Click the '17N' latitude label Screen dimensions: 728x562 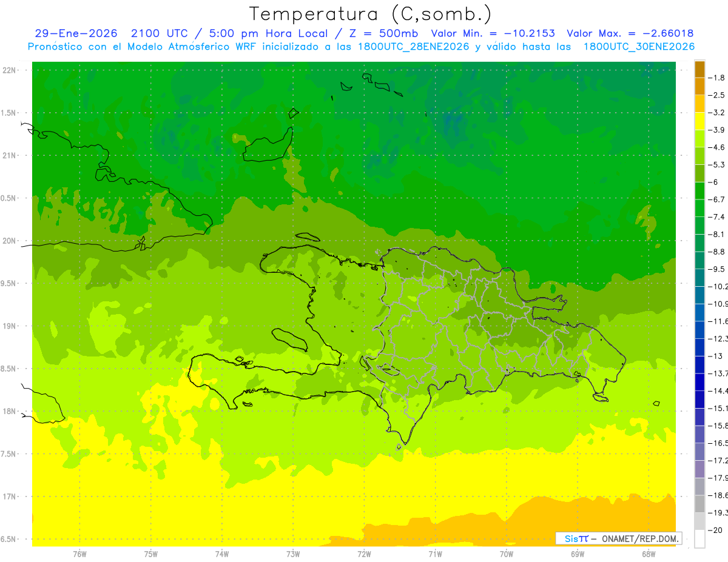(8, 497)
